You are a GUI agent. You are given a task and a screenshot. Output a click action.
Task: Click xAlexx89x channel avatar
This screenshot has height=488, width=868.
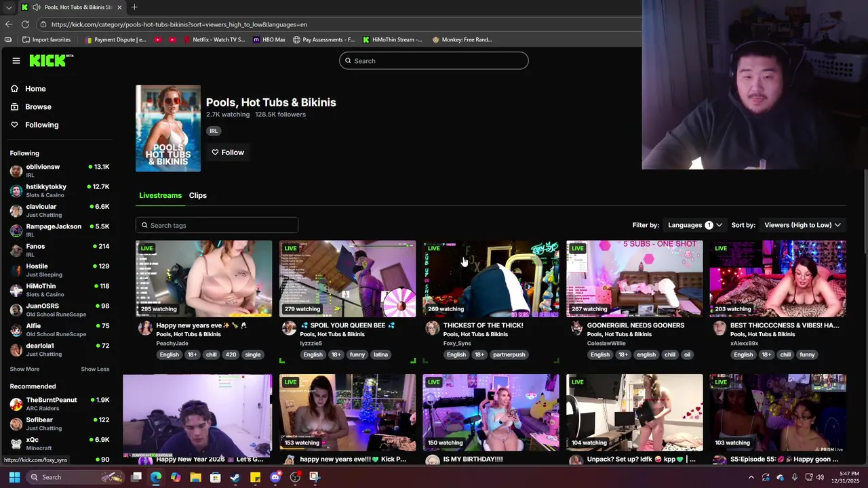coord(719,329)
